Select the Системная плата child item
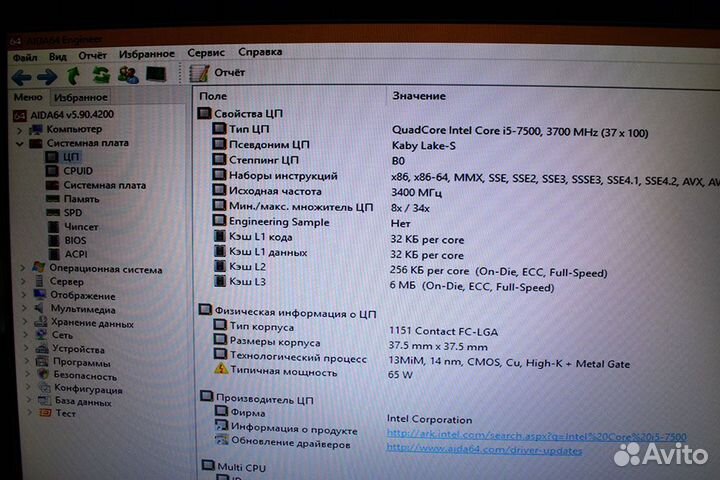The width and height of the screenshot is (720, 480). [96, 185]
